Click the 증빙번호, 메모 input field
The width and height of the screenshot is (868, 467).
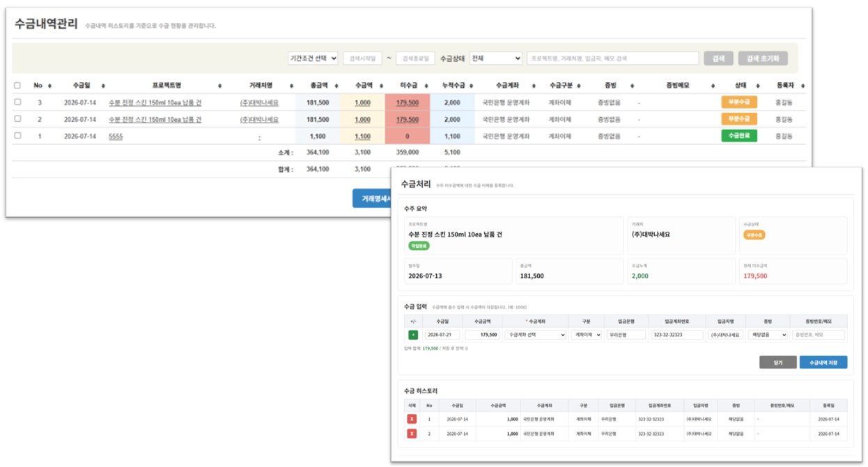[818, 335]
